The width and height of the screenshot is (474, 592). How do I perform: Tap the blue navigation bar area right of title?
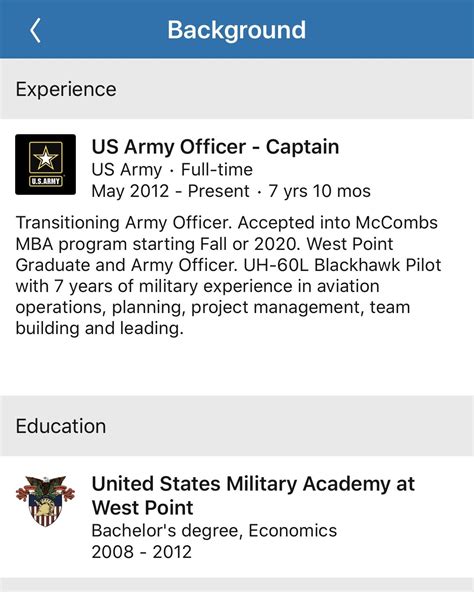coord(389,29)
